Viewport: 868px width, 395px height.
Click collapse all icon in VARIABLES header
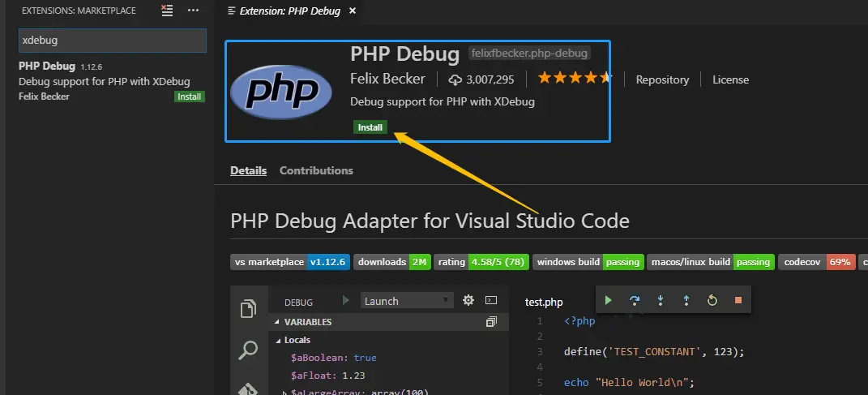click(x=491, y=322)
